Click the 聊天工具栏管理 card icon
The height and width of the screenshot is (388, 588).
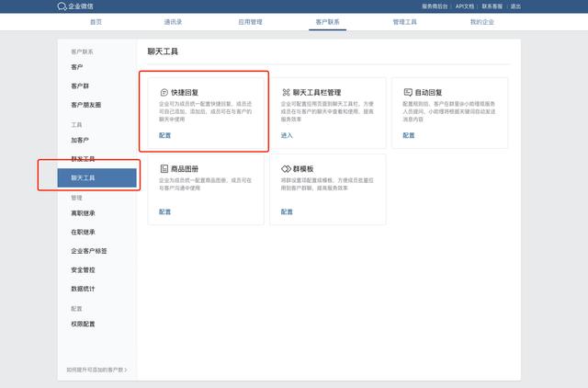tap(286, 92)
